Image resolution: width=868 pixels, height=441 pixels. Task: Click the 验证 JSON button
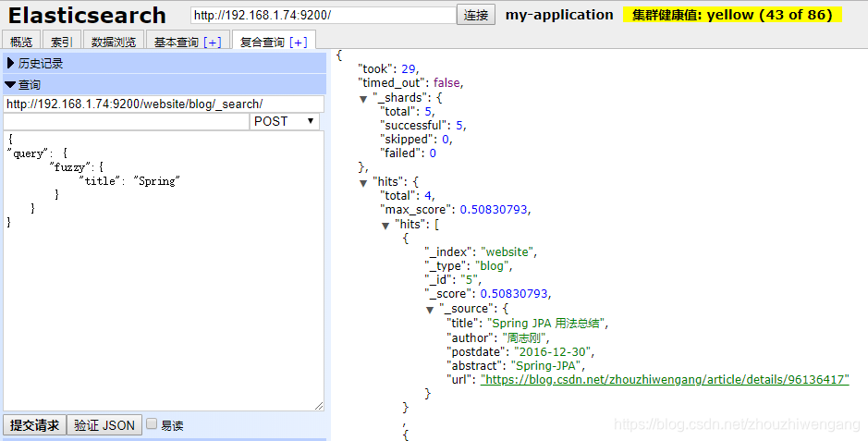click(x=104, y=425)
